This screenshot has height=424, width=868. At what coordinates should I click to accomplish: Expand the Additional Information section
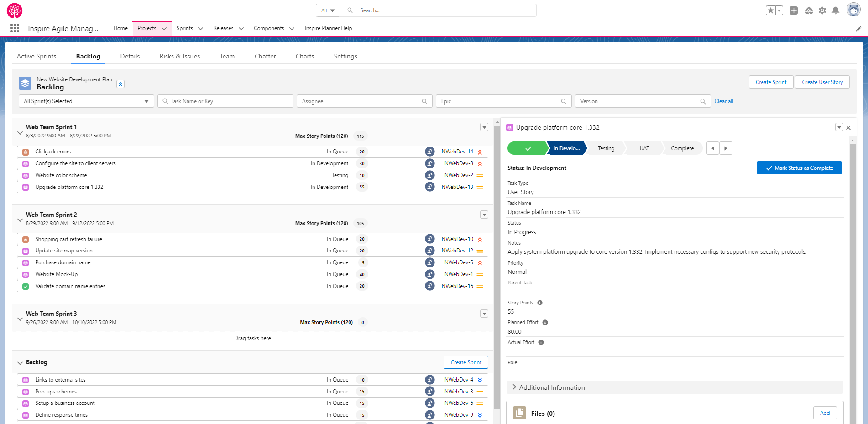552,387
